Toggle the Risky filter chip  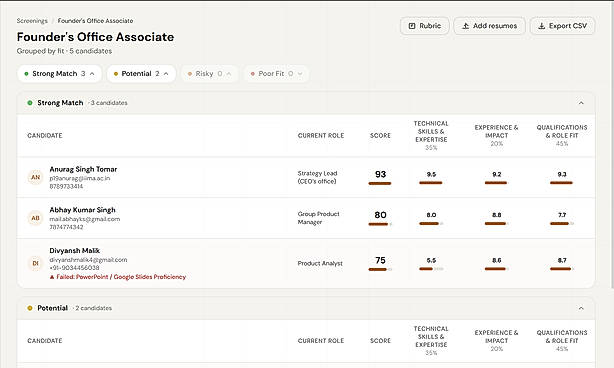[209, 74]
